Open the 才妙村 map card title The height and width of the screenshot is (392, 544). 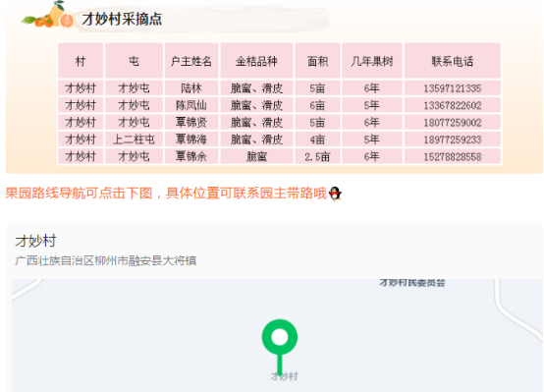(x=35, y=241)
